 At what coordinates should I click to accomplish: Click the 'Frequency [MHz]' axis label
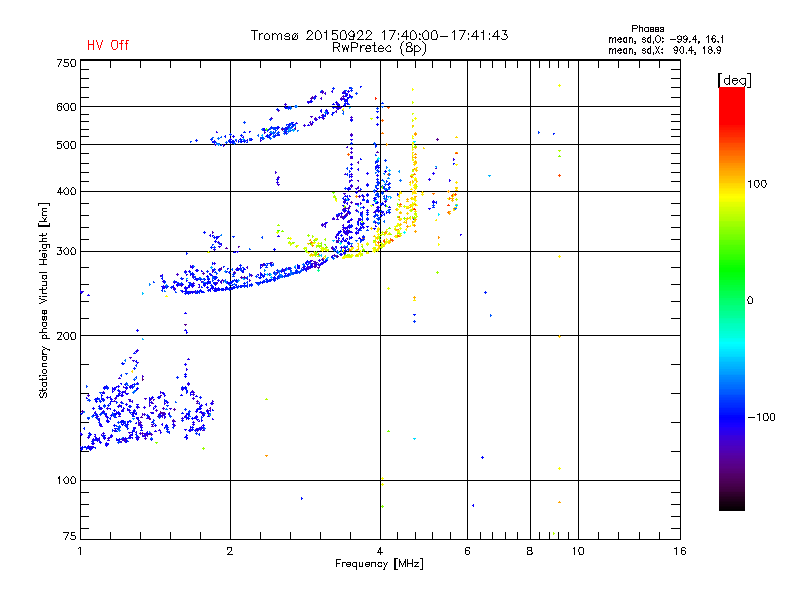[x=379, y=564]
